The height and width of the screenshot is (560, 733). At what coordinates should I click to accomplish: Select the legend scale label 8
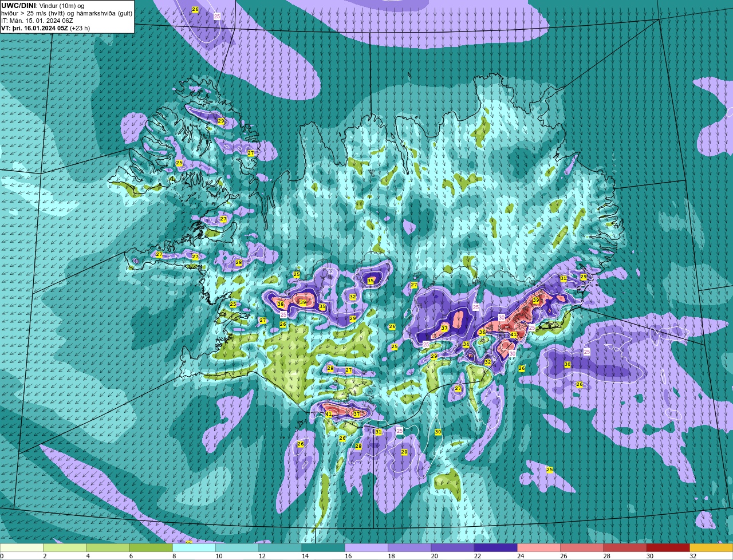(x=174, y=556)
